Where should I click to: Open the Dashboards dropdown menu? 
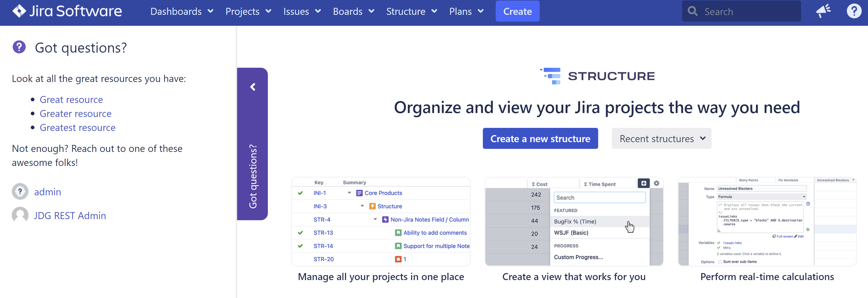pos(182,11)
